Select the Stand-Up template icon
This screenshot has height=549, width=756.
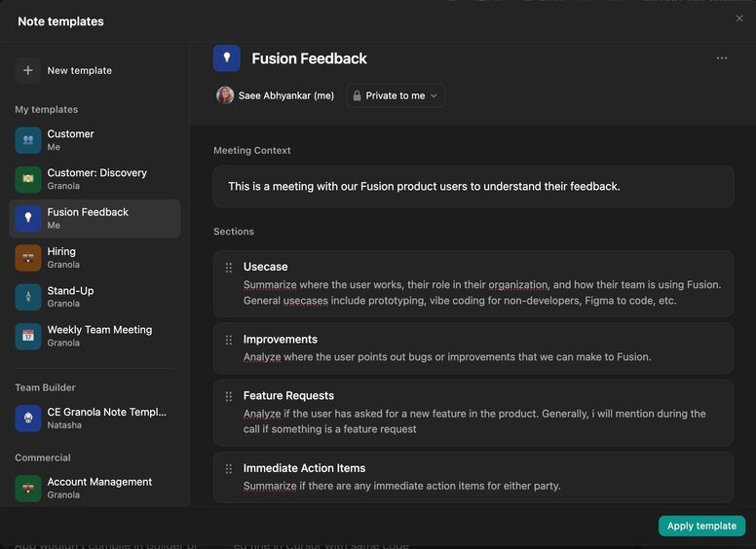tap(28, 297)
